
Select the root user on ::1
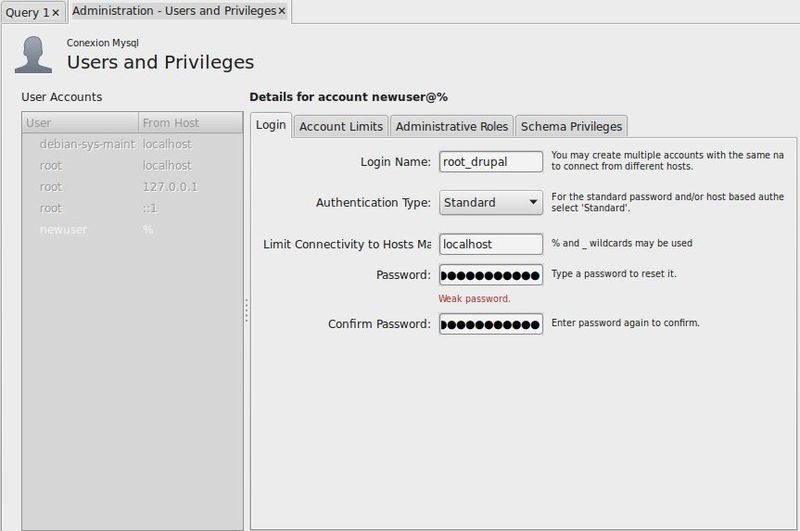(133, 209)
